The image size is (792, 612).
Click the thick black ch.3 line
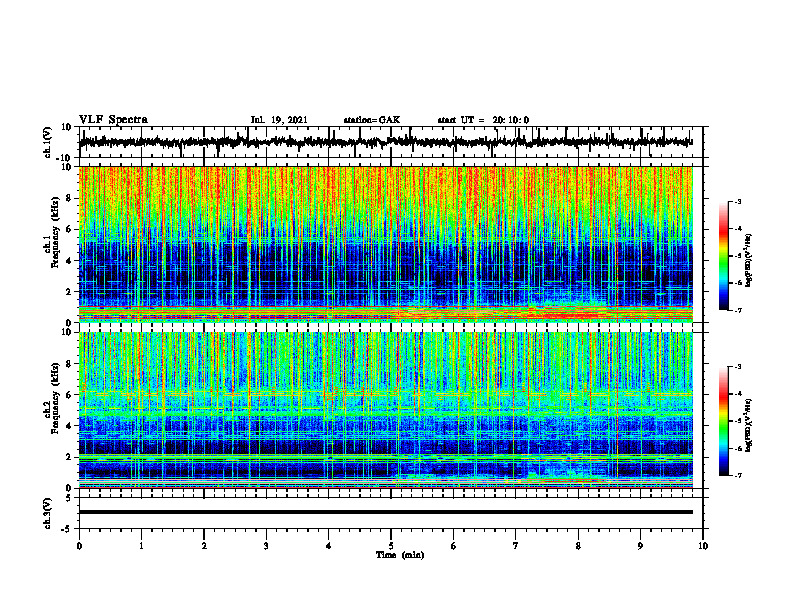coord(385,512)
